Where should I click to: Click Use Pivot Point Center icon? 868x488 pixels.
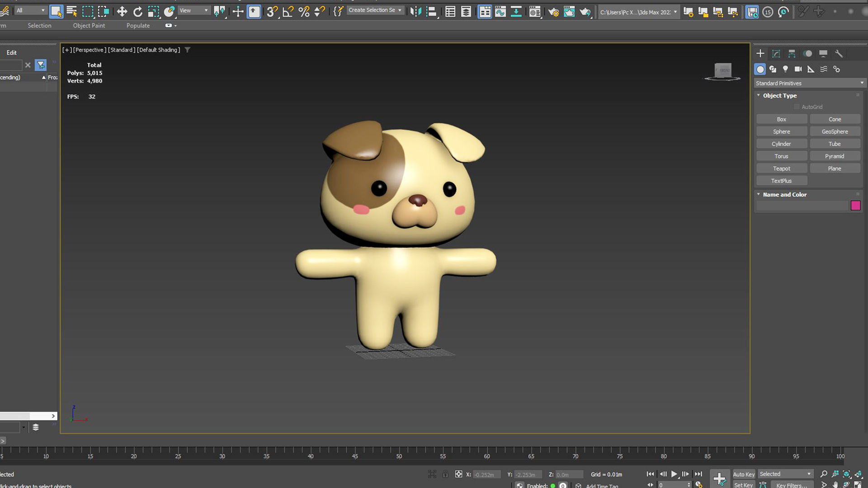point(220,11)
